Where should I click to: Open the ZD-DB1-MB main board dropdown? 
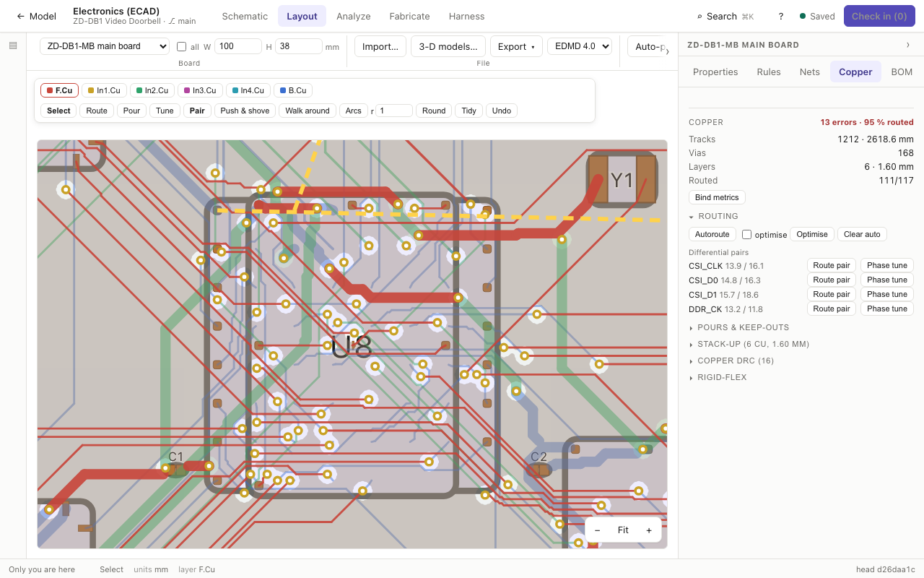[105, 46]
